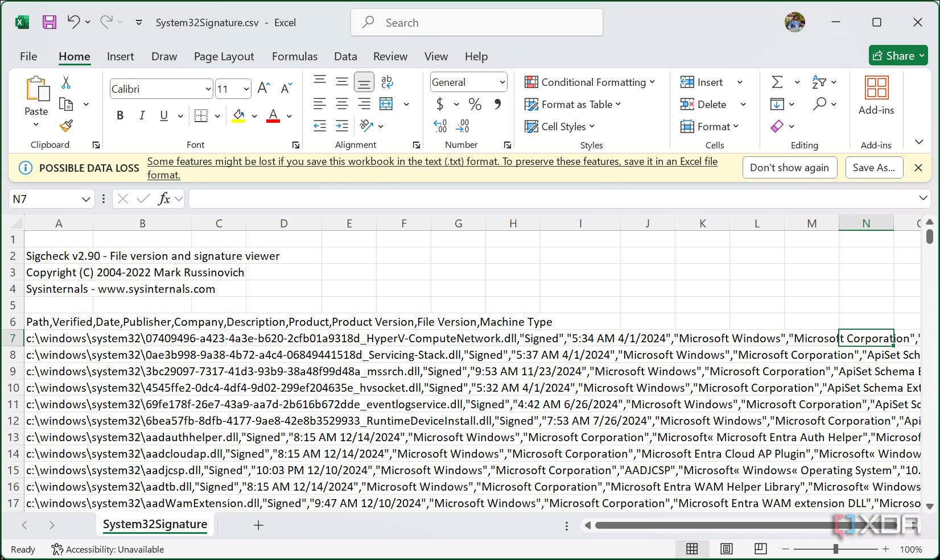Open the Page Layout tab
940x560 pixels.
tap(224, 56)
